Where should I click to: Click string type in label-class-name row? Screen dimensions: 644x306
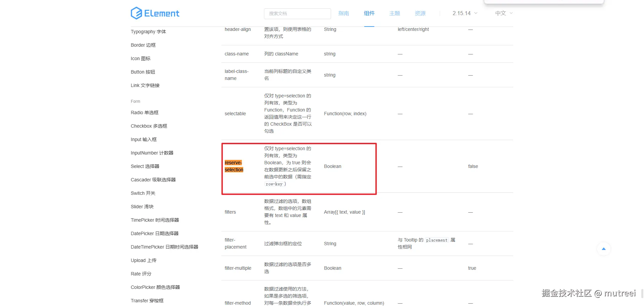tap(330, 75)
